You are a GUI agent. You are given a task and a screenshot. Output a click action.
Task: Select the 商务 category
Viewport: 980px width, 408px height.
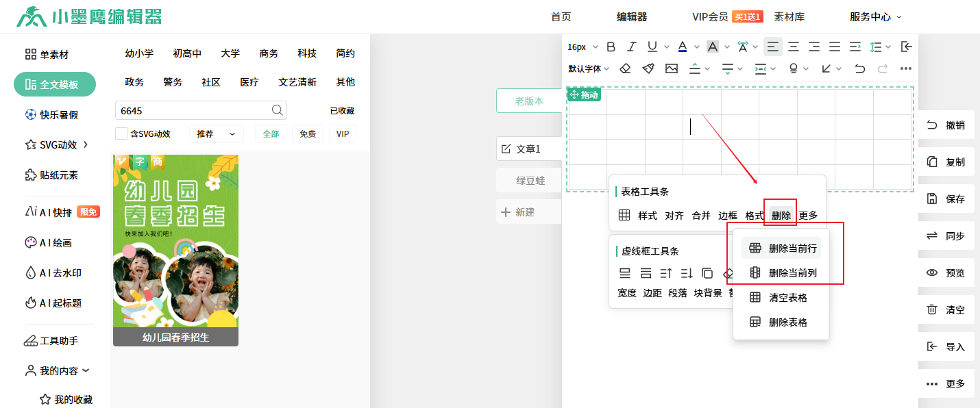[269, 53]
